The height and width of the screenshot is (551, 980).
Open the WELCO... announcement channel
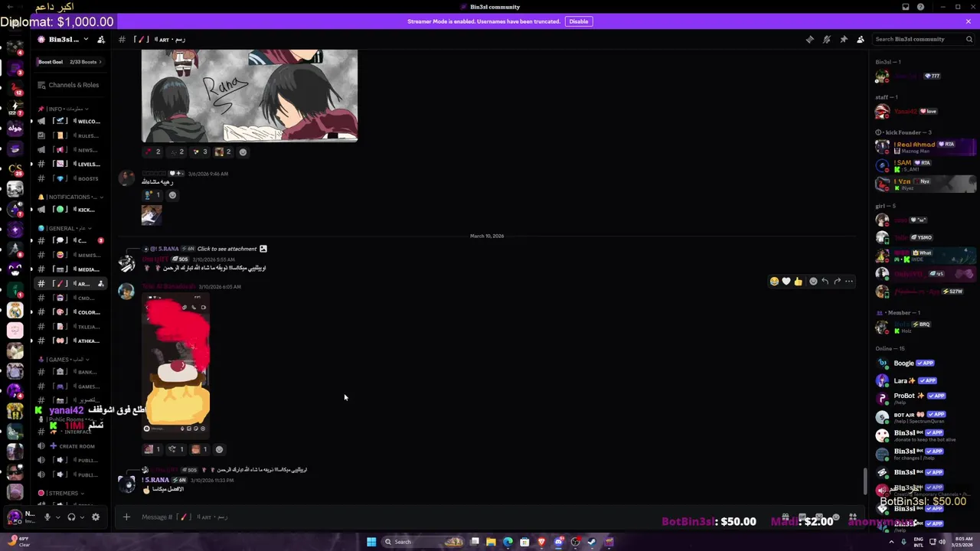point(70,121)
